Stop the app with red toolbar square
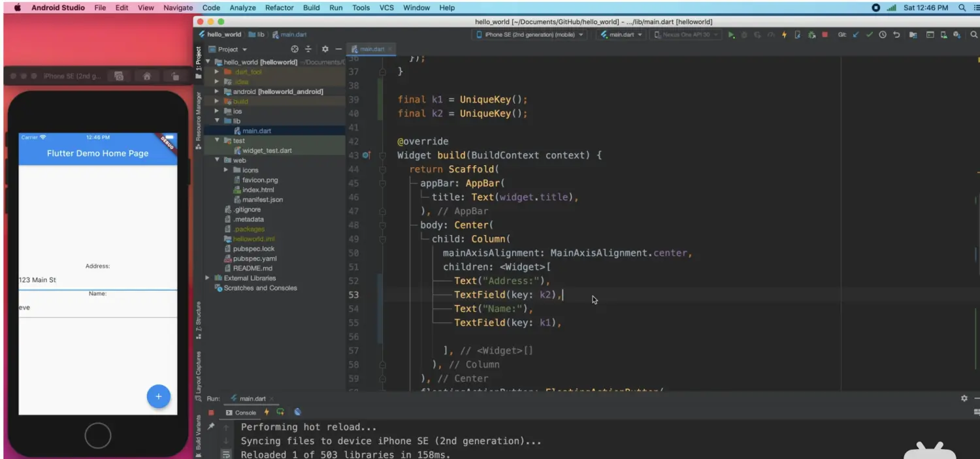The width and height of the screenshot is (980, 459). point(825,35)
